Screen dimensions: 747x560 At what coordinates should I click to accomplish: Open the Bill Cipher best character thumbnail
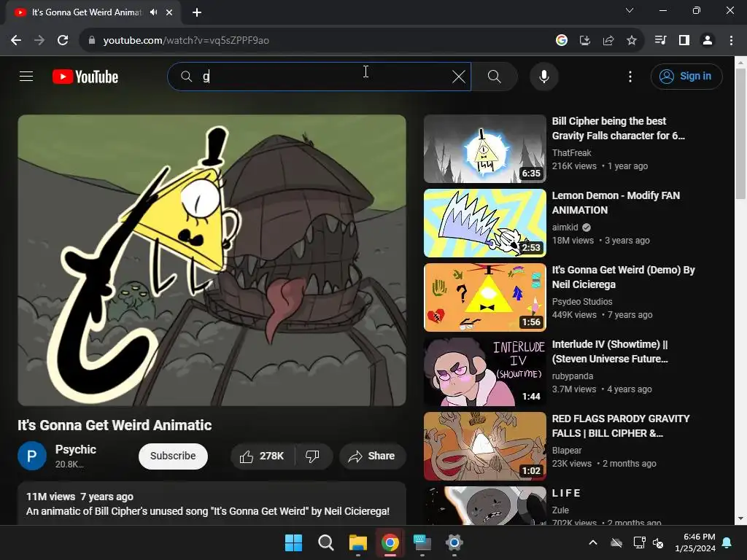(x=485, y=149)
